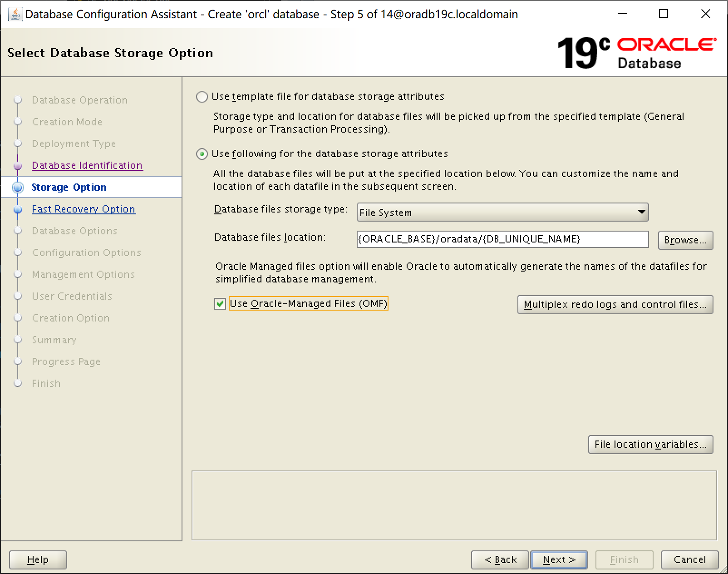The width and height of the screenshot is (728, 574).
Task: Click the 'Database files storage type:' label
Action: [281, 209]
